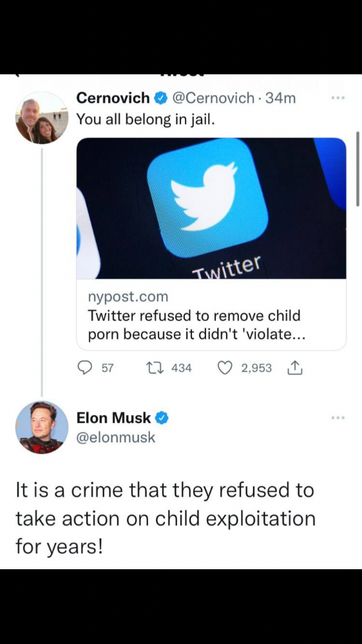Click the @elonmusk handle
Screen dimensions: 362x644
click(x=116, y=438)
